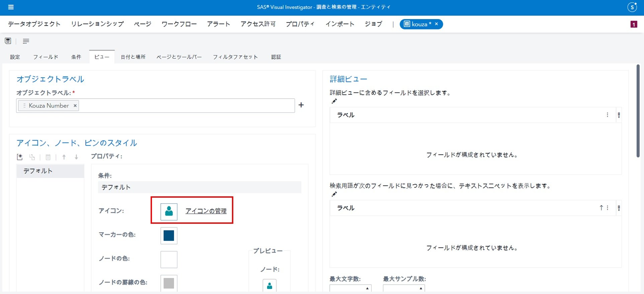Add a new style condition
This screenshot has width=644, height=294.
pyautogui.click(x=20, y=157)
